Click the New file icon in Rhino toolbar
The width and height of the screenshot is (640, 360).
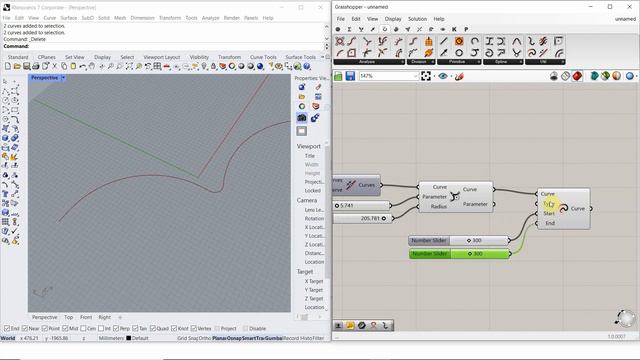[8, 66]
